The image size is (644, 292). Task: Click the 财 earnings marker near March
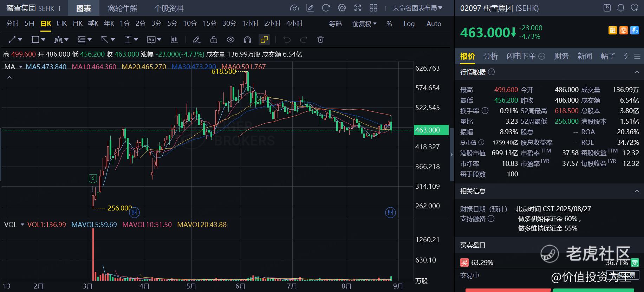tap(135, 212)
